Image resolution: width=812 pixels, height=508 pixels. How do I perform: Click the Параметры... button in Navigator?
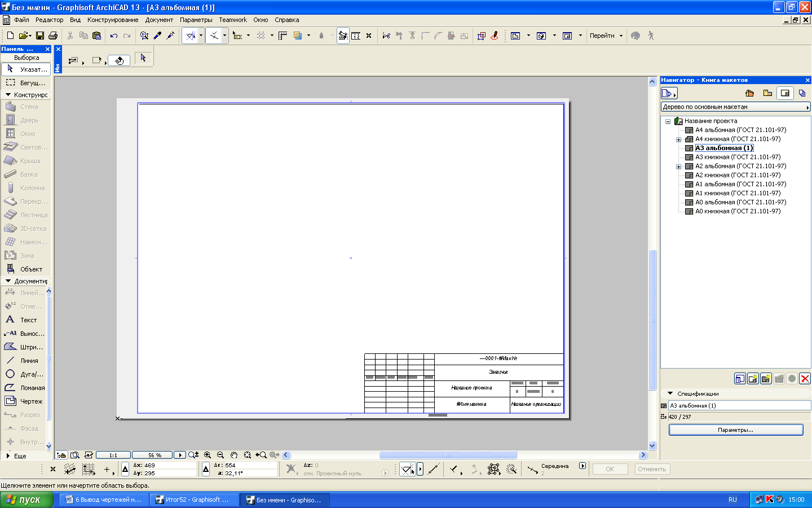click(736, 430)
